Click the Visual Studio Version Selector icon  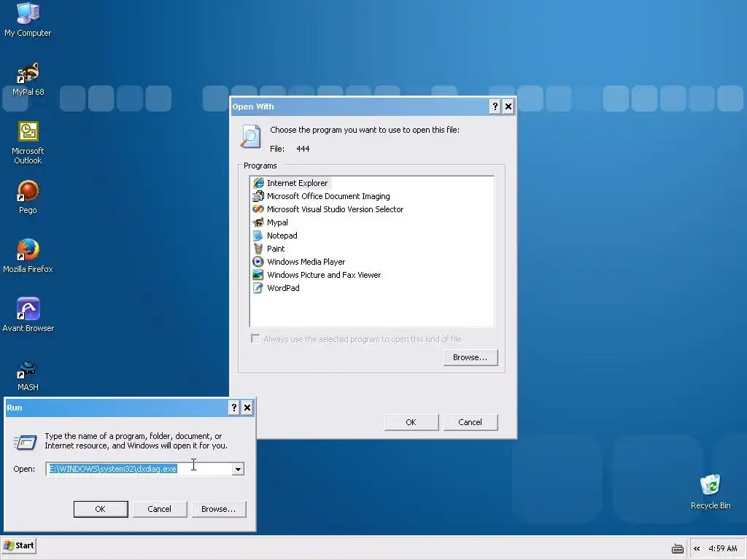coord(258,209)
